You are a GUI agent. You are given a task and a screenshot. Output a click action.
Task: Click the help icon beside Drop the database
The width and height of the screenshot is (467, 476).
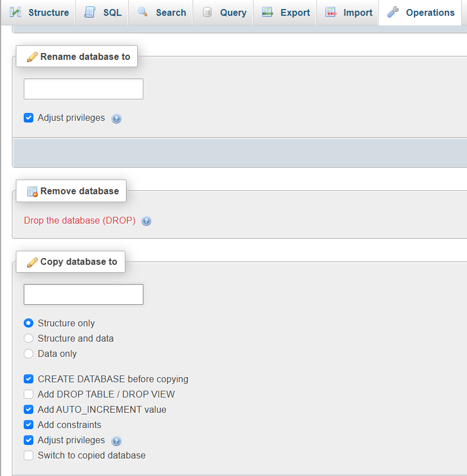click(146, 221)
